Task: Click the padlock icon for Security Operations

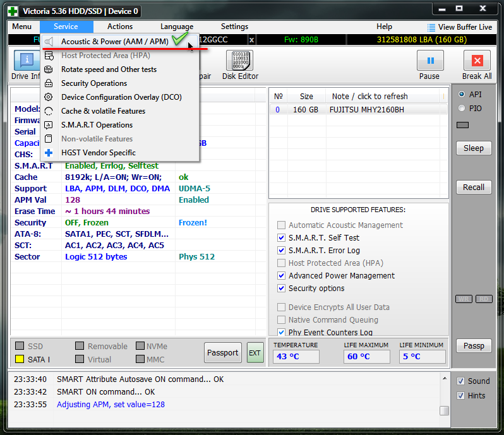Action: coord(49,83)
